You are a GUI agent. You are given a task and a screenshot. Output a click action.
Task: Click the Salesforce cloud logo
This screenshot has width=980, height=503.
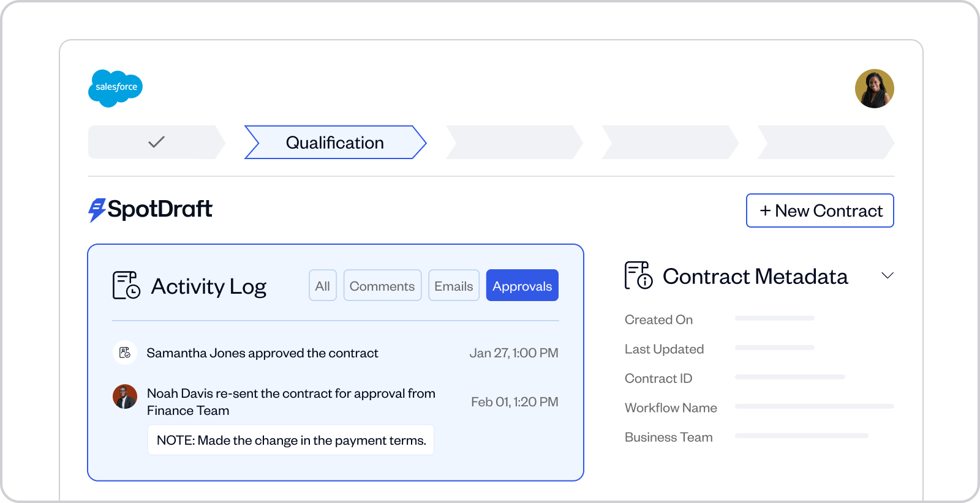116,88
